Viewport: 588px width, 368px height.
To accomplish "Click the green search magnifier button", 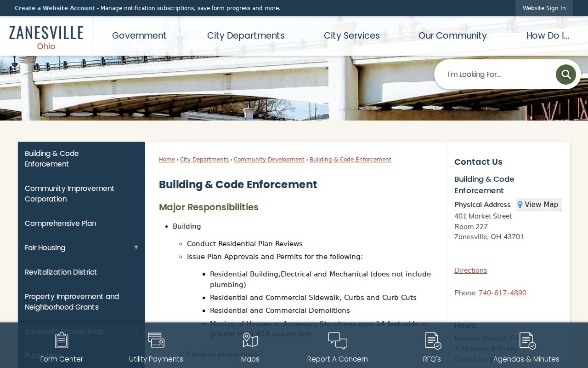I will tap(565, 74).
